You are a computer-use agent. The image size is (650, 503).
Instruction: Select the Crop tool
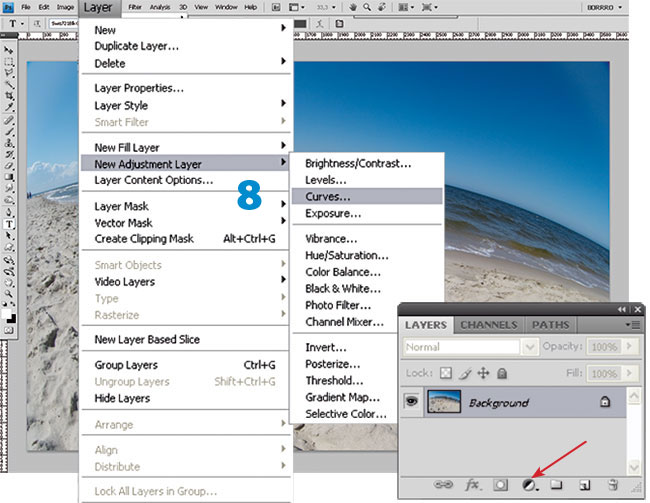click(8, 96)
